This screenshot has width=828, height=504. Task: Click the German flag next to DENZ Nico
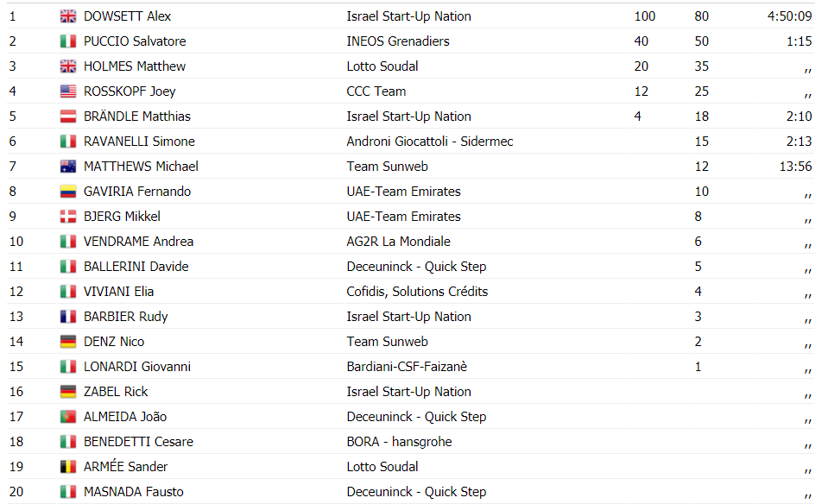point(68,342)
